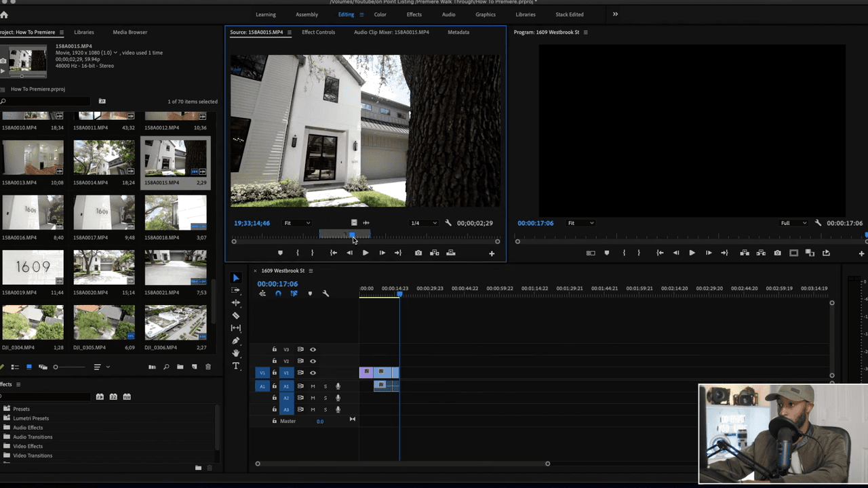Select the Track Select Forward tool
Screen dimensions: 868x488
click(x=236, y=290)
